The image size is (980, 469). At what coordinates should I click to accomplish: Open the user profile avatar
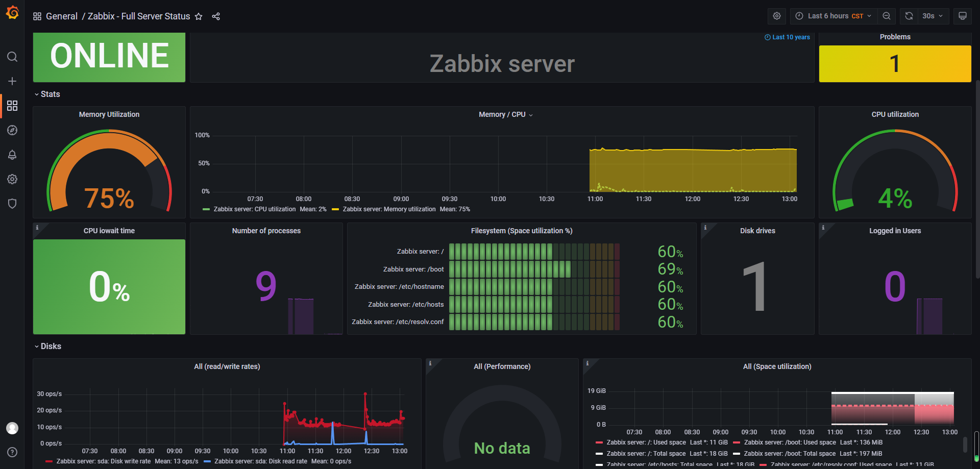12,428
